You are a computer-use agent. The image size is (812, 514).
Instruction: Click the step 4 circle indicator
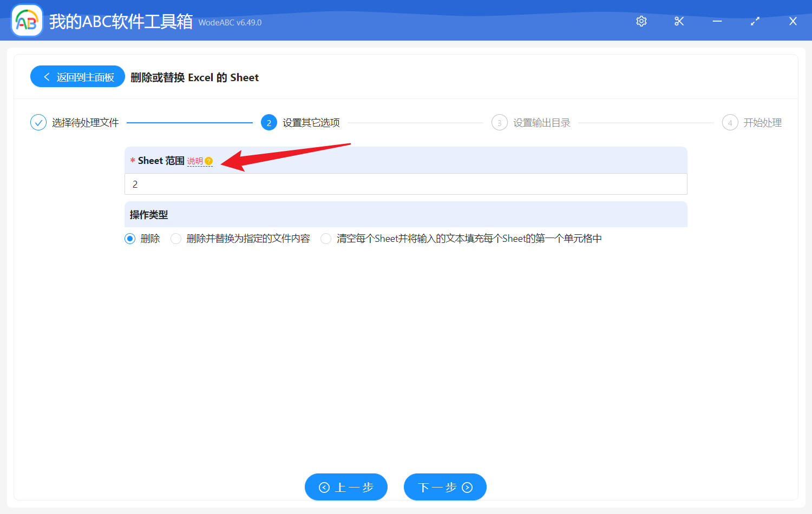(730, 123)
